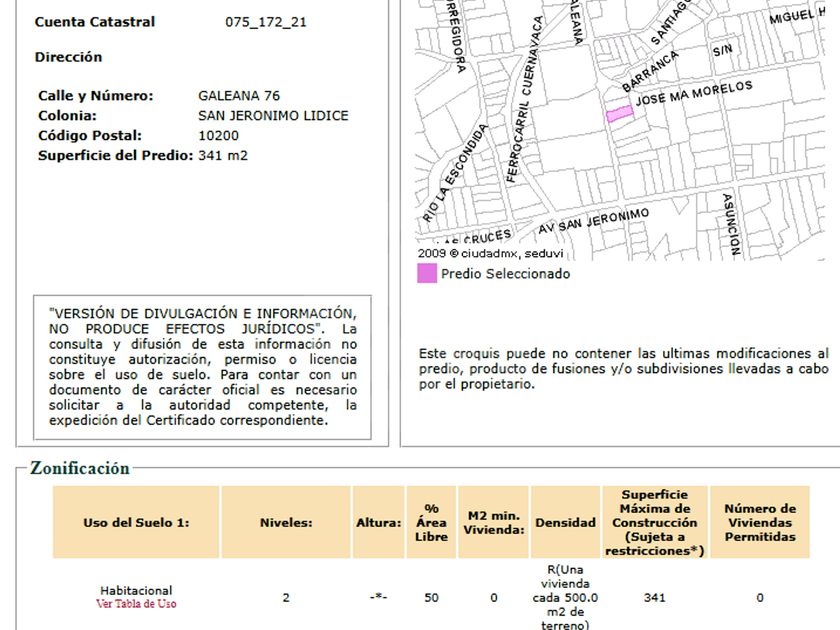Click the colonia value SAN JERONIMO LIDICE
The height and width of the screenshot is (630, 840).
coord(273,116)
